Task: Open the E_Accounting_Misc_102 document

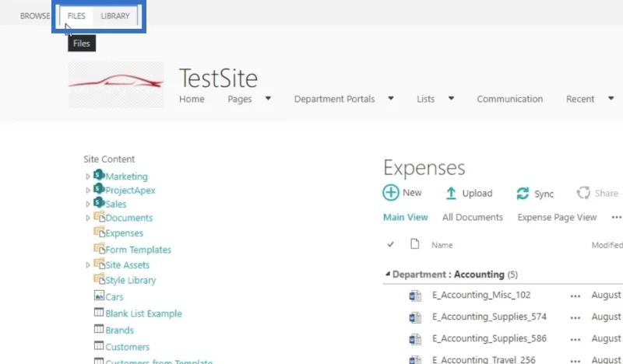Action: 481,295
